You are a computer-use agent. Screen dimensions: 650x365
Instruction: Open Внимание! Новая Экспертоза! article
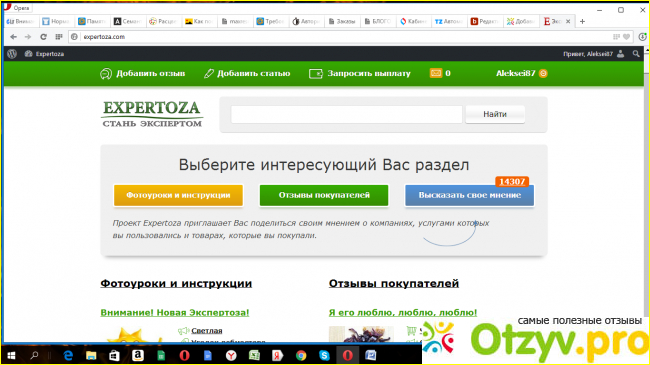175,313
